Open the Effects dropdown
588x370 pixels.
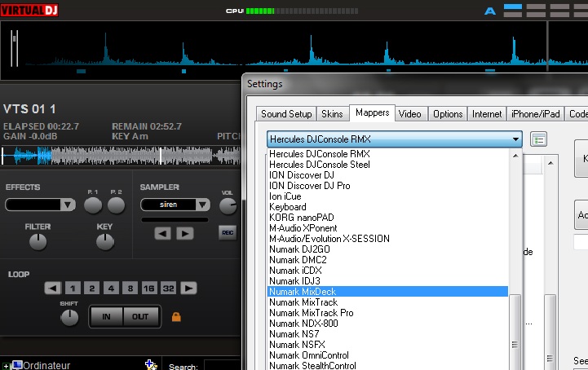(x=40, y=205)
